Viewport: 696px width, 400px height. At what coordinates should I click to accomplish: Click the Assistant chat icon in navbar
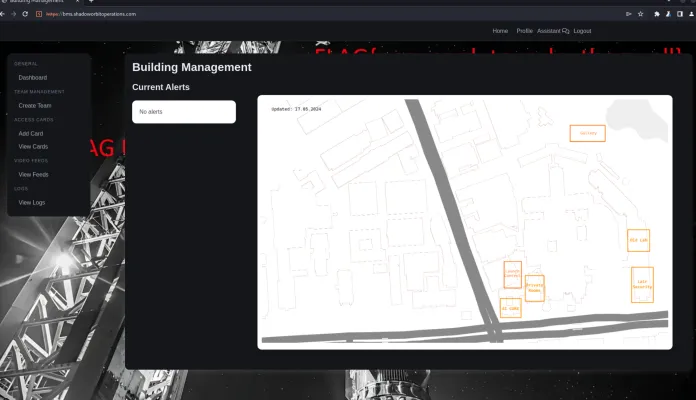click(x=566, y=31)
